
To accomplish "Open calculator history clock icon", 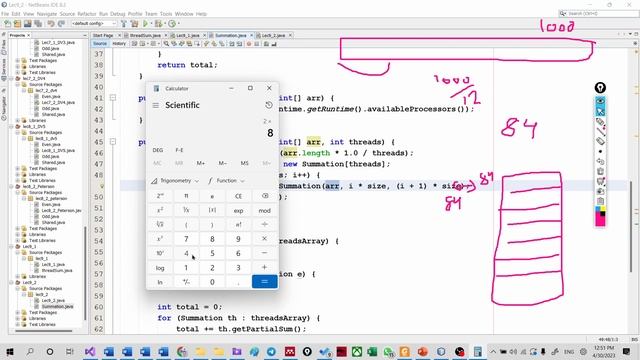I will tap(269, 105).
